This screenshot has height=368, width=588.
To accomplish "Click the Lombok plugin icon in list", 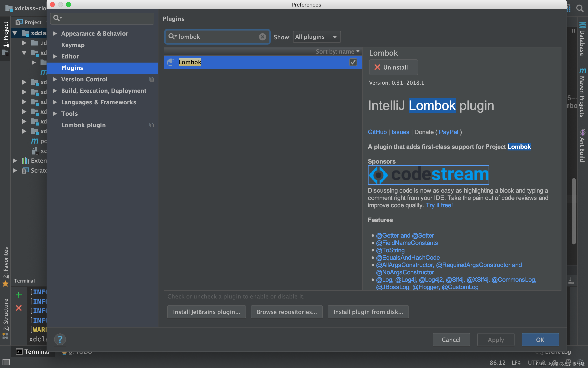I will point(171,62).
